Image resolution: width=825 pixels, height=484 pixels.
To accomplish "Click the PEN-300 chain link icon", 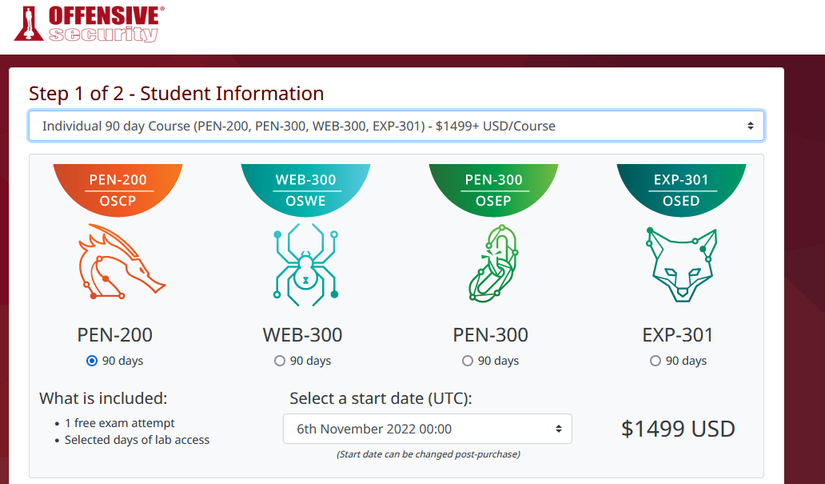I will click(492, 264).
